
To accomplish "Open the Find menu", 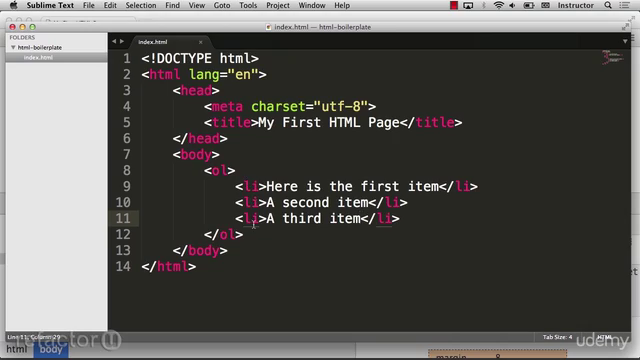I will [x=172, y=5].
